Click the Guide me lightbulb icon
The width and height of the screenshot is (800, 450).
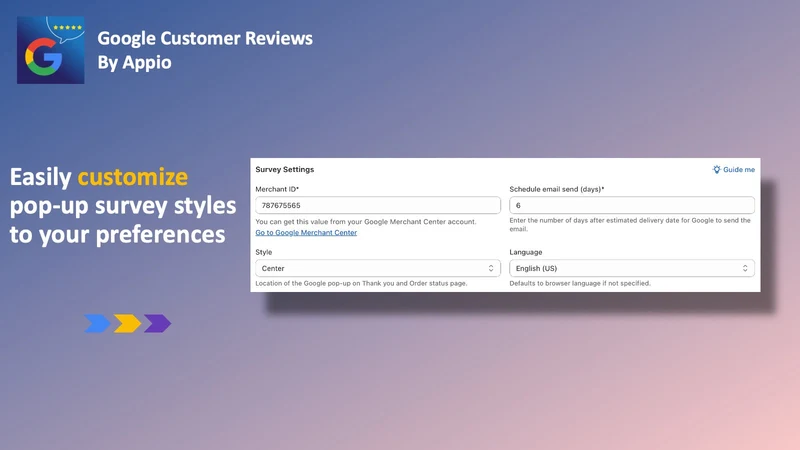716,169
